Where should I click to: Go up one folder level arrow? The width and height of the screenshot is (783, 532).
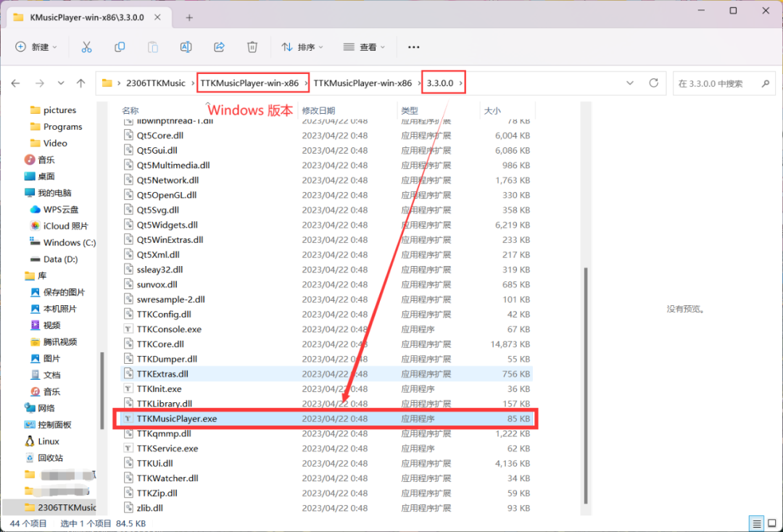pos(81,83)
